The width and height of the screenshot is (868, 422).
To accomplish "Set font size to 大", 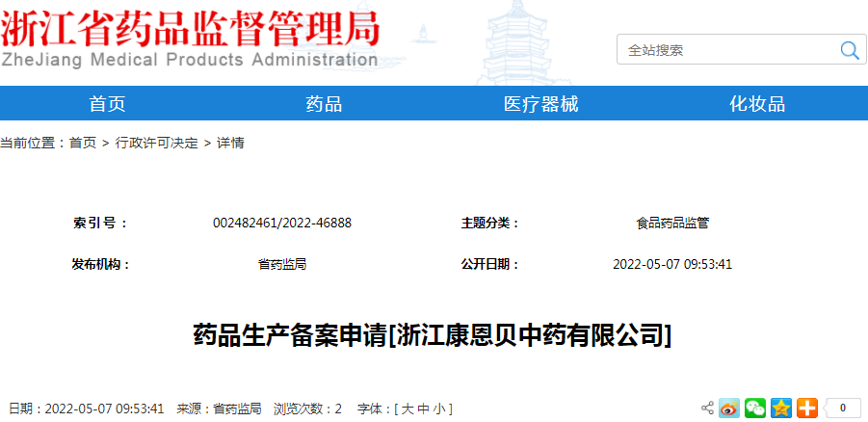I will (407, 409).
